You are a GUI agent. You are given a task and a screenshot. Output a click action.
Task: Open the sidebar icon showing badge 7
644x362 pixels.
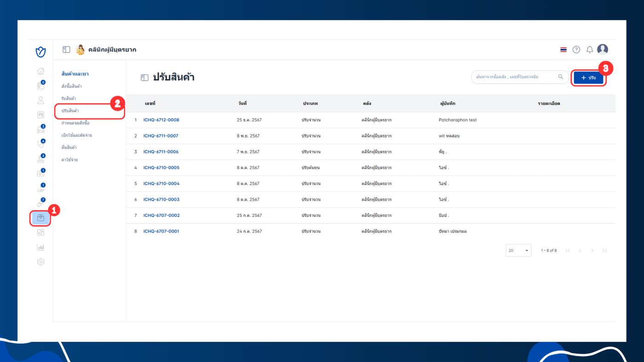point(40,203)
